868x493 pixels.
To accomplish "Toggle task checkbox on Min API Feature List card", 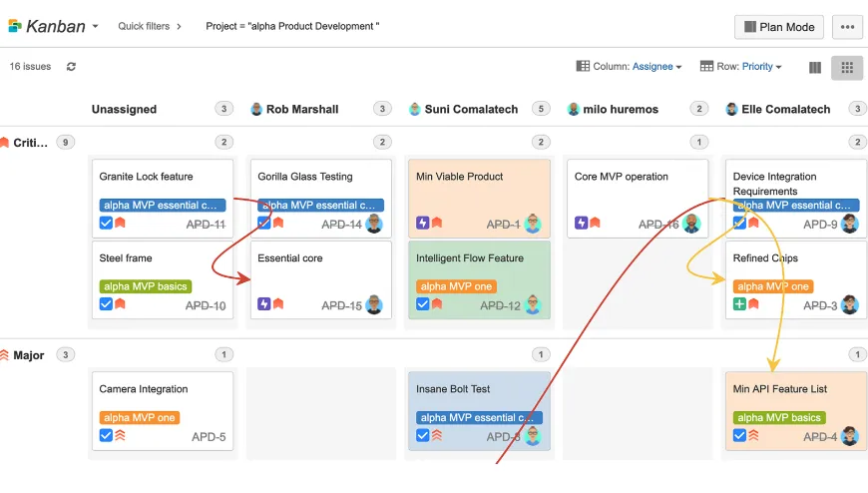I will pyautogui.click(x=739, y=435).
